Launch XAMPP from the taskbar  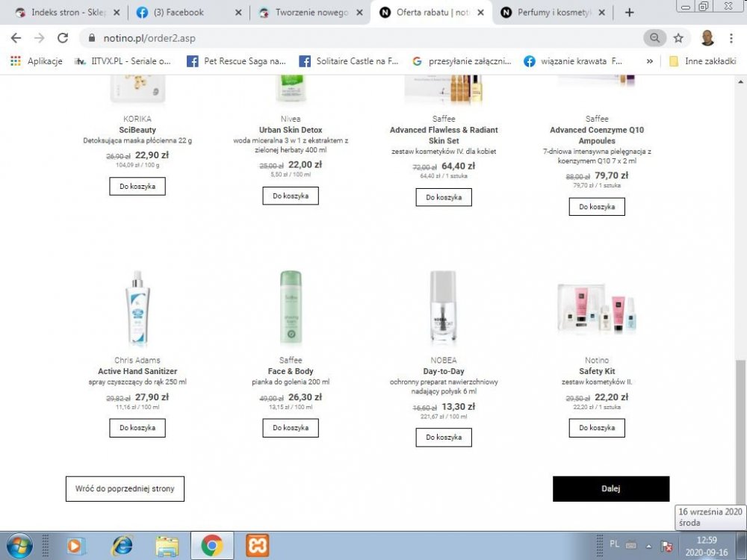[257, 545]
